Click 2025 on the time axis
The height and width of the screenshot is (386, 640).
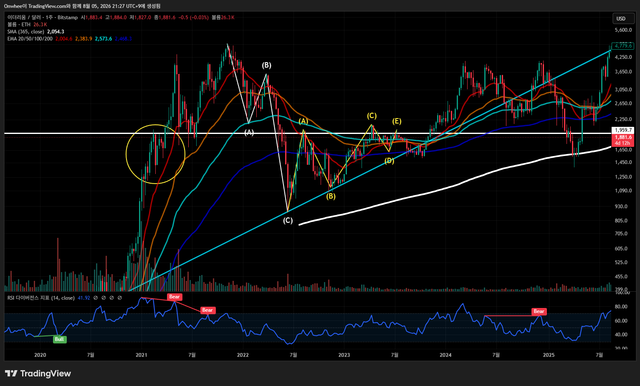549,355
